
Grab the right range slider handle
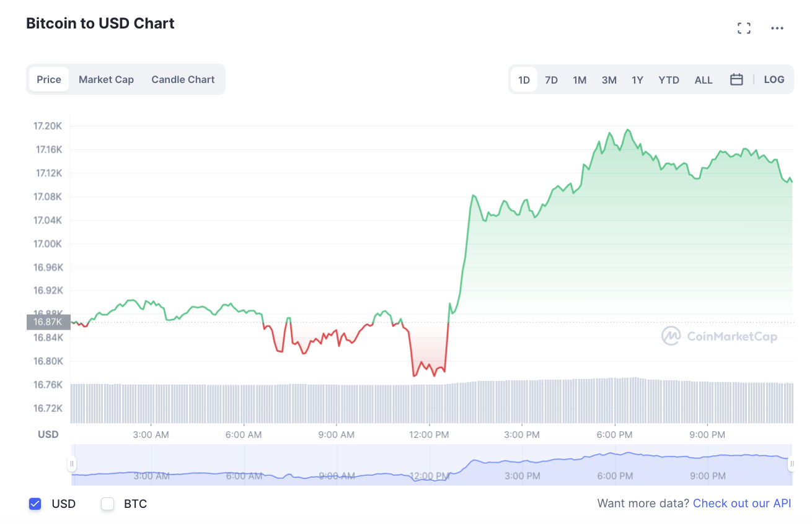click(792, 463)
